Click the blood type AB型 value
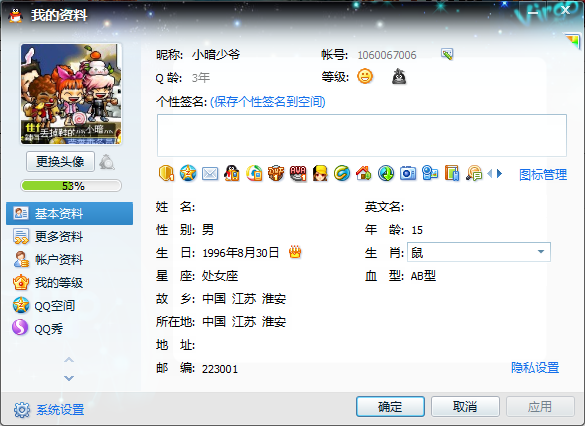This screenshot has width=585, height=426. (423, 276)
